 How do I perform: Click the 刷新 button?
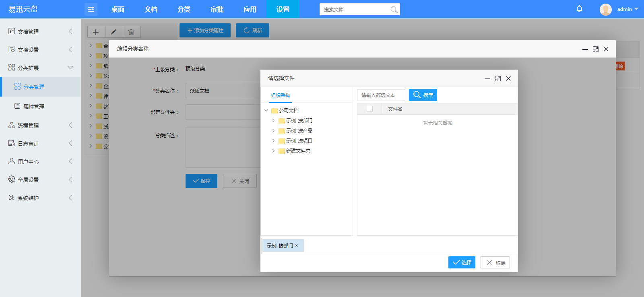click(x=252, y=30)
